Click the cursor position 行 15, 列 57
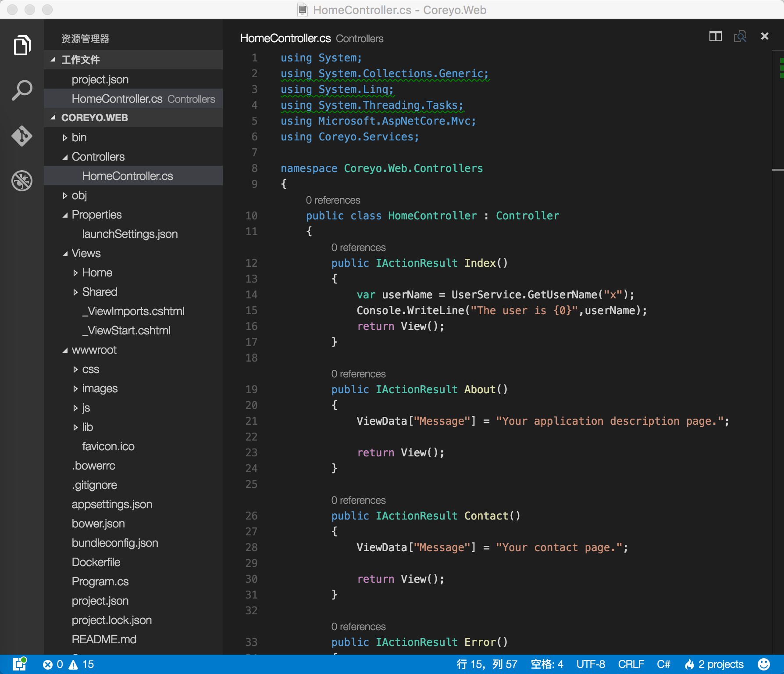This screenshot has width=784, height=674. click(x=487, y=664)
